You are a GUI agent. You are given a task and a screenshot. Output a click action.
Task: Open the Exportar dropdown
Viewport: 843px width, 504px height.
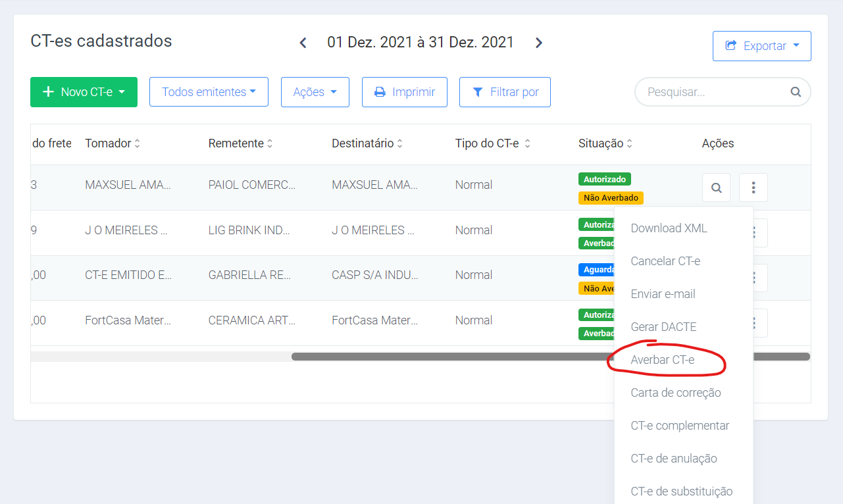tap(761, 46)
